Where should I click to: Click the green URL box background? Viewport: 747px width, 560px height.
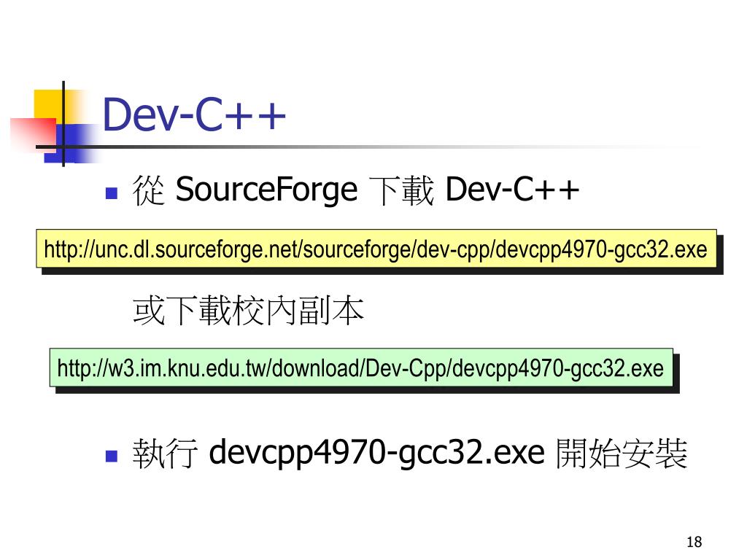coord(361,367)
